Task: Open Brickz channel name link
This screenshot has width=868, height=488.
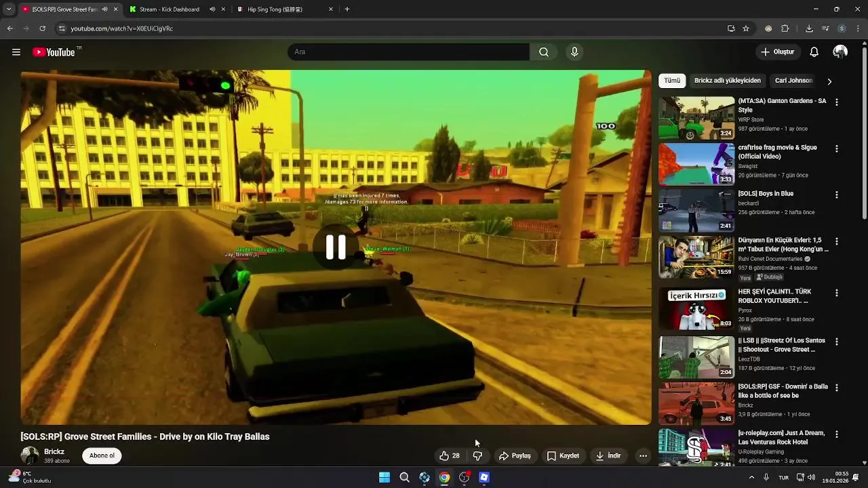Action: (x=54, y=452)
